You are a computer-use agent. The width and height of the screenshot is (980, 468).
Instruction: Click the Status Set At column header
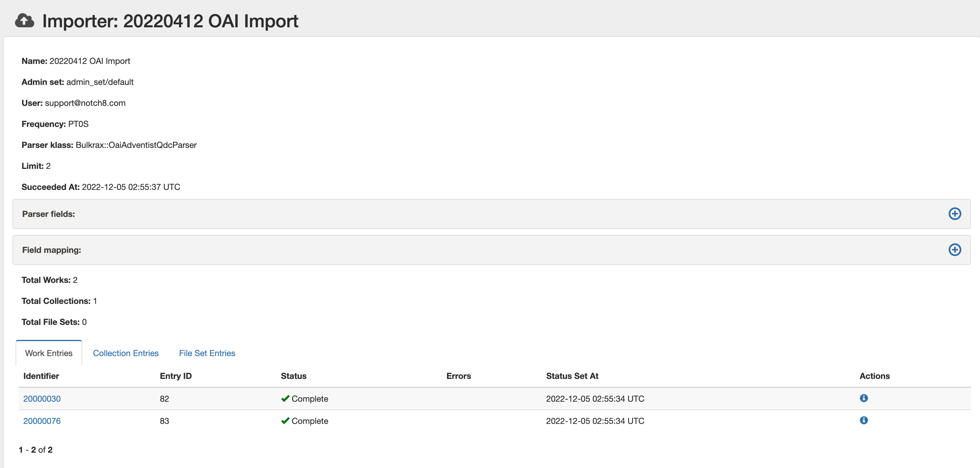click(x=572, y=376)
